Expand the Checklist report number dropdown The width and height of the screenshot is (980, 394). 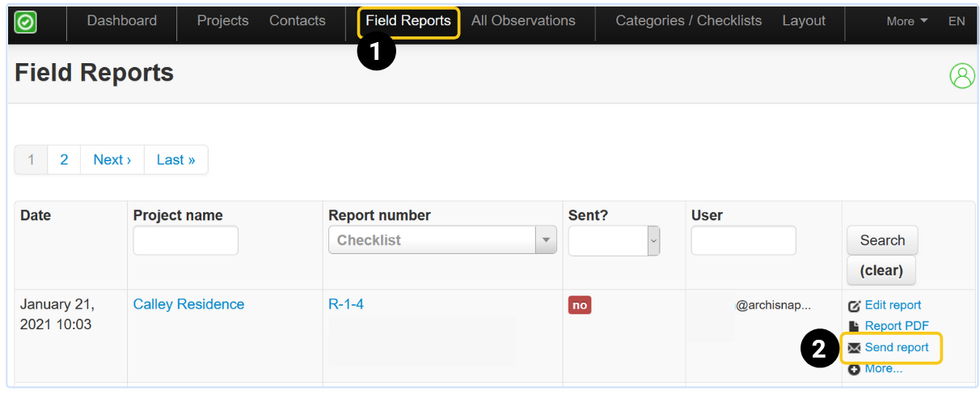pyautogui.click(x=547, y=240)
